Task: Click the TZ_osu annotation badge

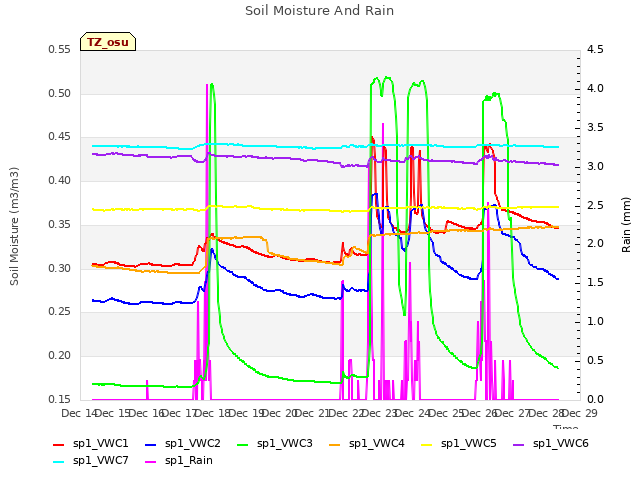Action: coord(108,42)
